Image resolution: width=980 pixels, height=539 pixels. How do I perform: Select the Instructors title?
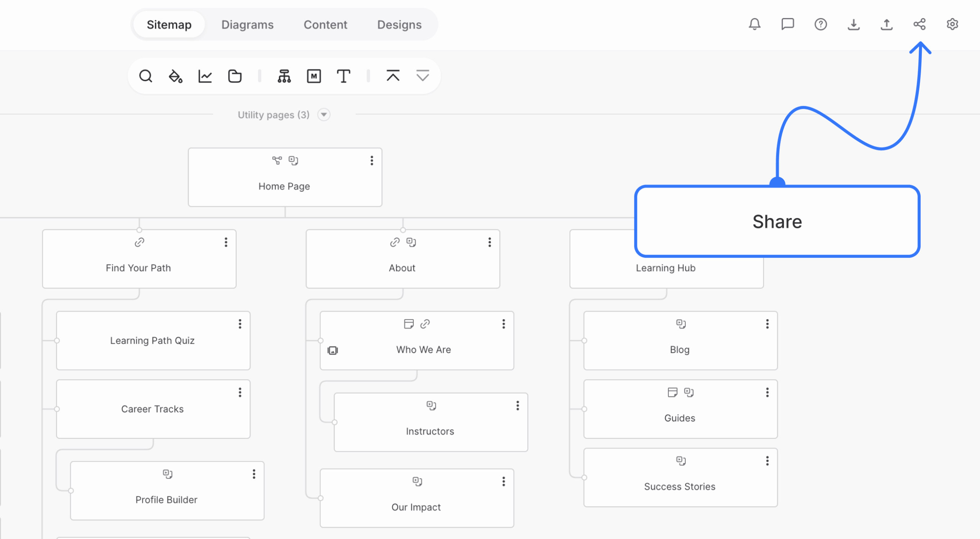(430, 431)
